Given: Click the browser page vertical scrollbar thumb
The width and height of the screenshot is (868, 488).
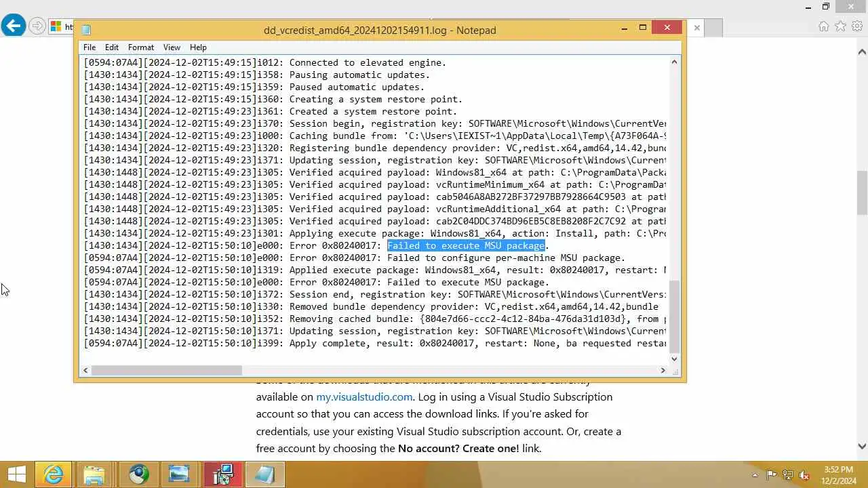Looking at the screenshot, I should pos(862,193).
